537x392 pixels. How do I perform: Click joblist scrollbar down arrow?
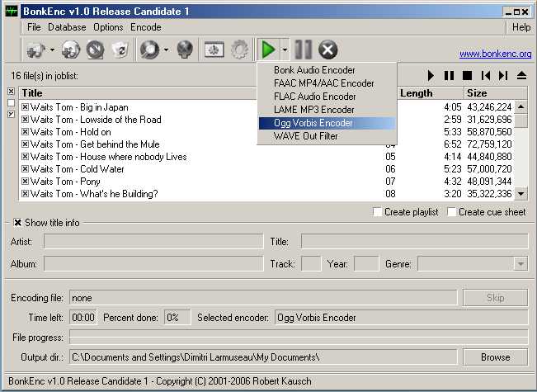click(x=521, y=194)
